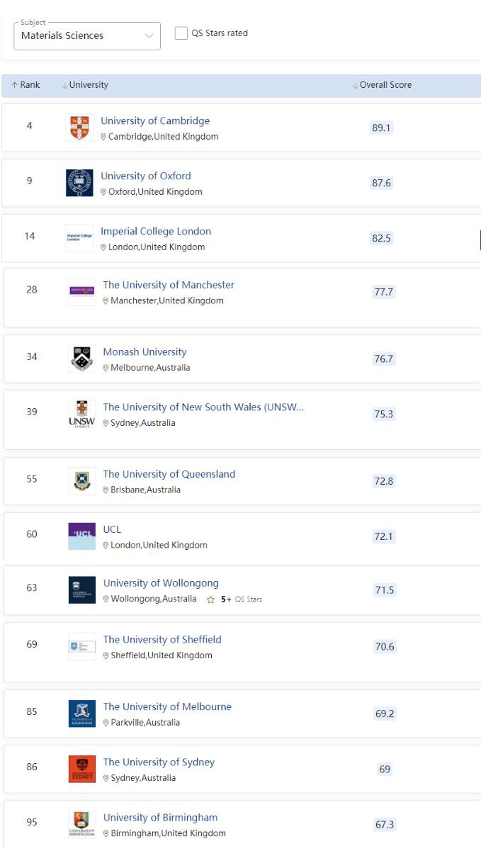Open the Imperial College London link

coord(156,231)
